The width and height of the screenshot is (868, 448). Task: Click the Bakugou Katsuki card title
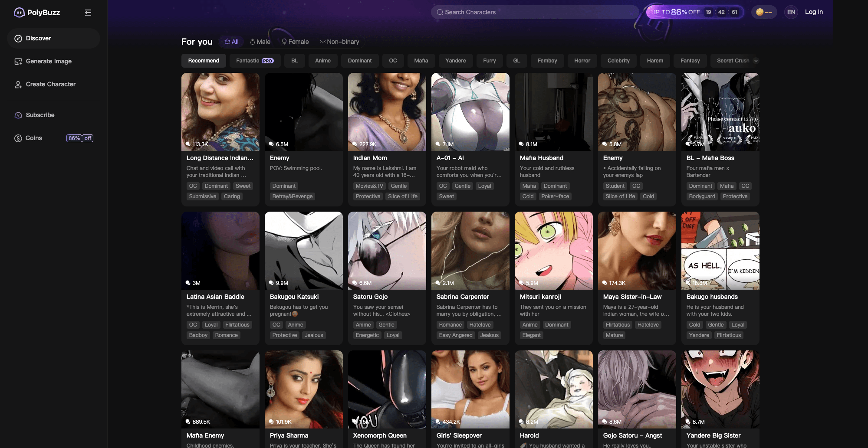pos(294,297)
